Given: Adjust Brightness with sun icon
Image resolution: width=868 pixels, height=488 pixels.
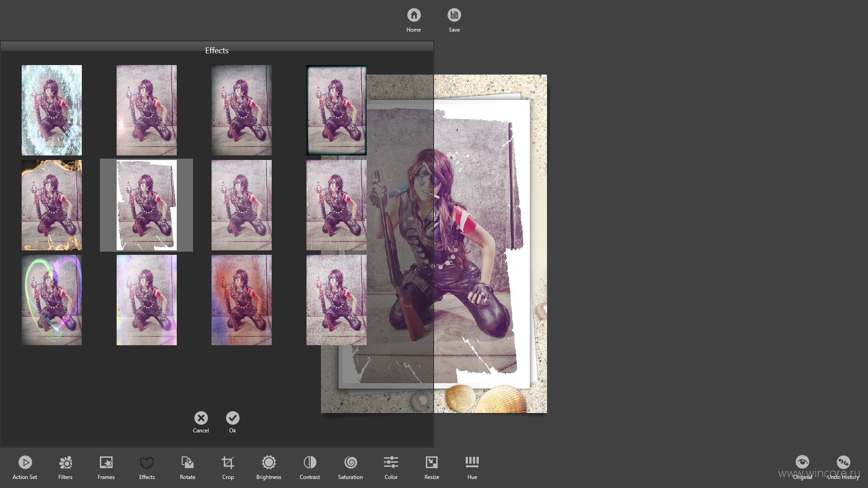Looking at the screenshot, I should point(269,467).
